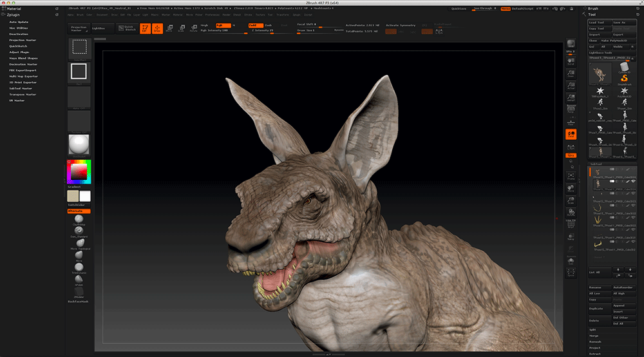The height and width of the screenshot is (357, 644).
Task: Click the Frame icon on right shelf
Action: (571, 176)
